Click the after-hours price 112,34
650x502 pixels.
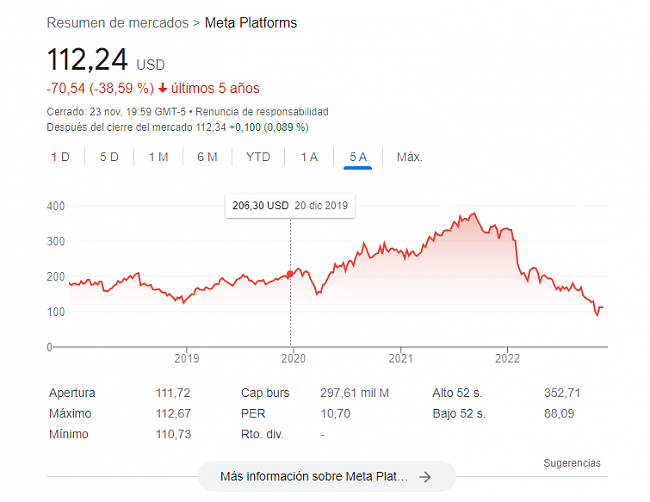[211, 128]
